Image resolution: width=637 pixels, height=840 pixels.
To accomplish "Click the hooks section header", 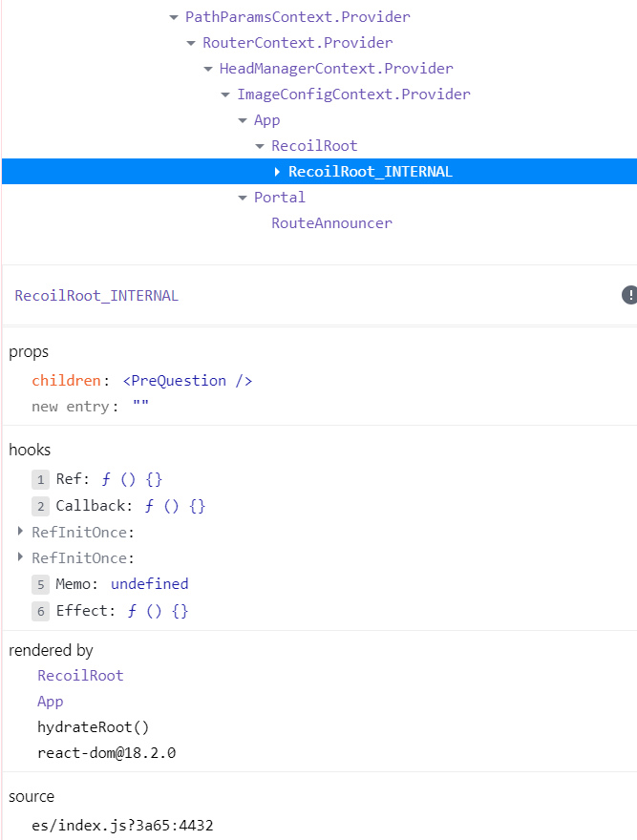I will click(30, 450).
